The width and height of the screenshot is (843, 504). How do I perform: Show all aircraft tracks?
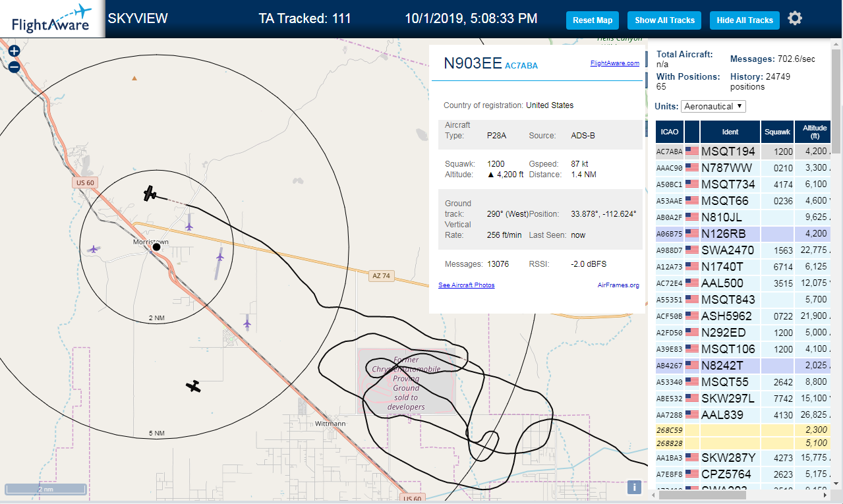click(664, 20)
